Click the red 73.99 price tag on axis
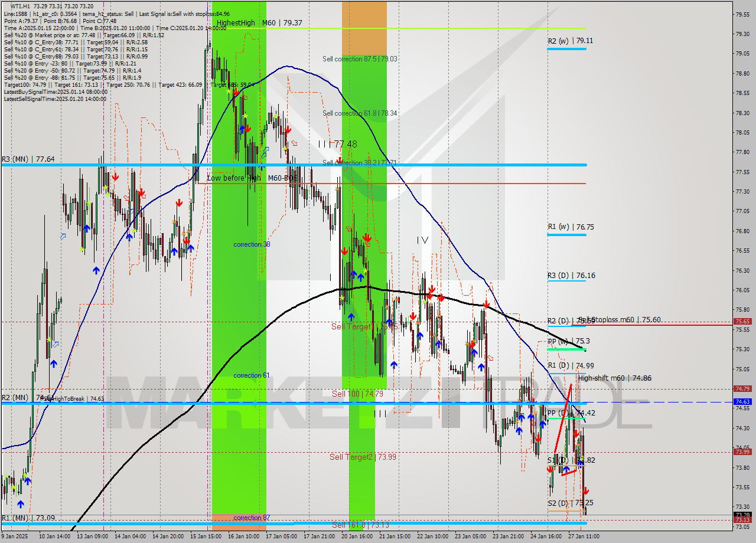This screenshot has height=543, width=756. (742, 452)
